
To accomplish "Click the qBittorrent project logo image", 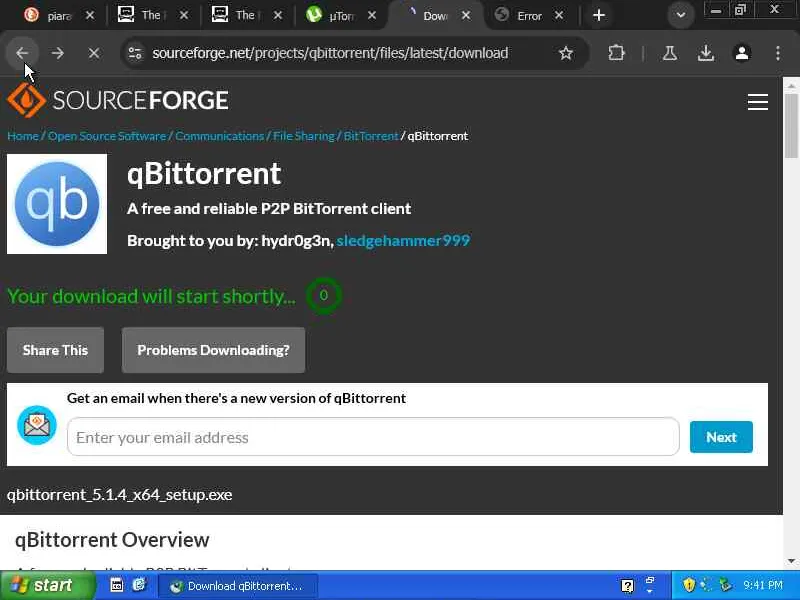I will 57,204.
